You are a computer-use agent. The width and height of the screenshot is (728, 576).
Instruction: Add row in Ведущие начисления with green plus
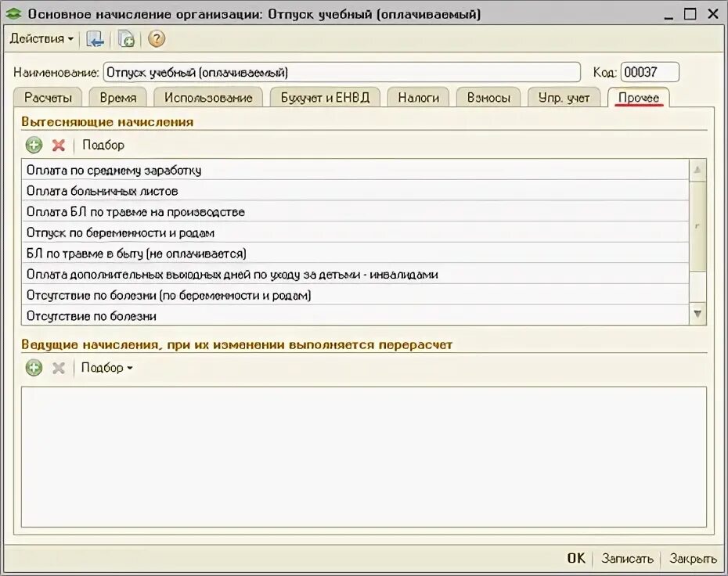pos(34,368)
